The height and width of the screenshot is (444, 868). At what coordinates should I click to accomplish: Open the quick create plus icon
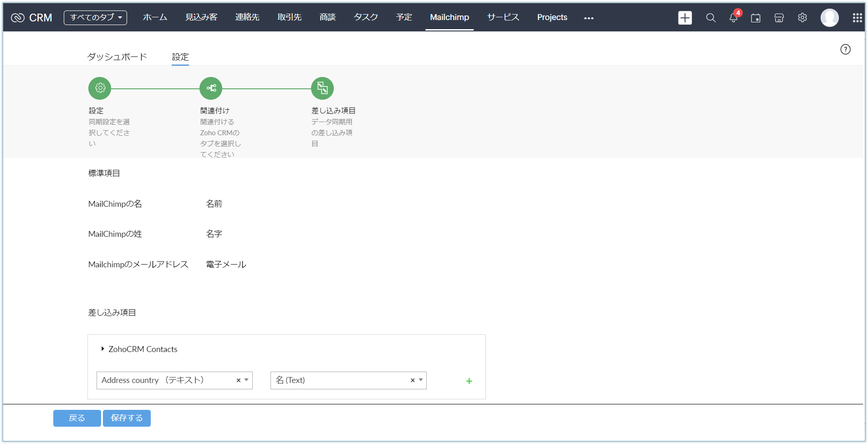tap(685, 18)
